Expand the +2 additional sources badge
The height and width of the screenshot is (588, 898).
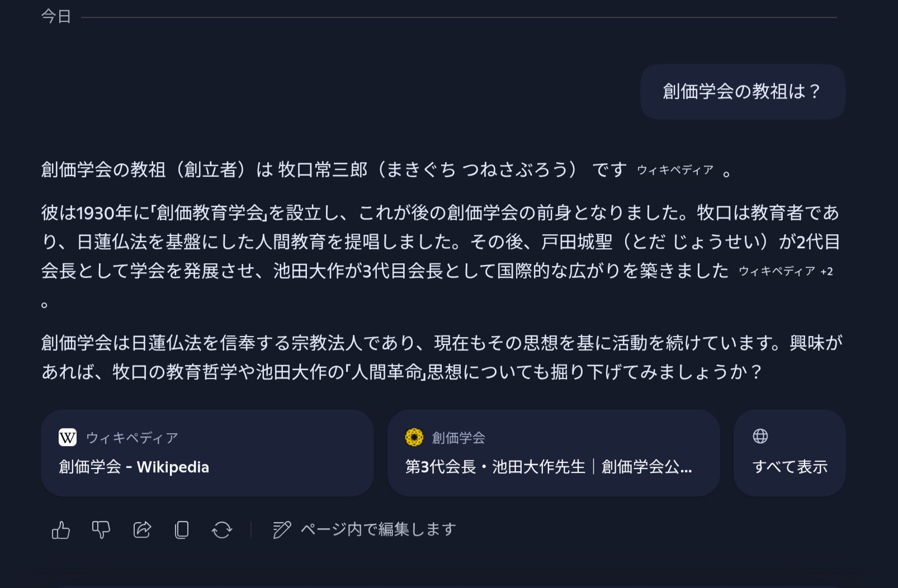826,272
